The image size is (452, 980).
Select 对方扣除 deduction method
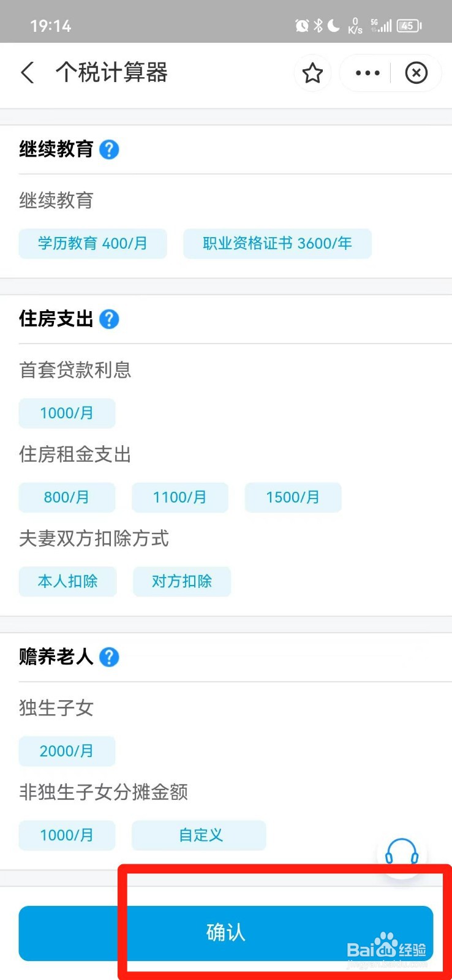pos(181,581)
